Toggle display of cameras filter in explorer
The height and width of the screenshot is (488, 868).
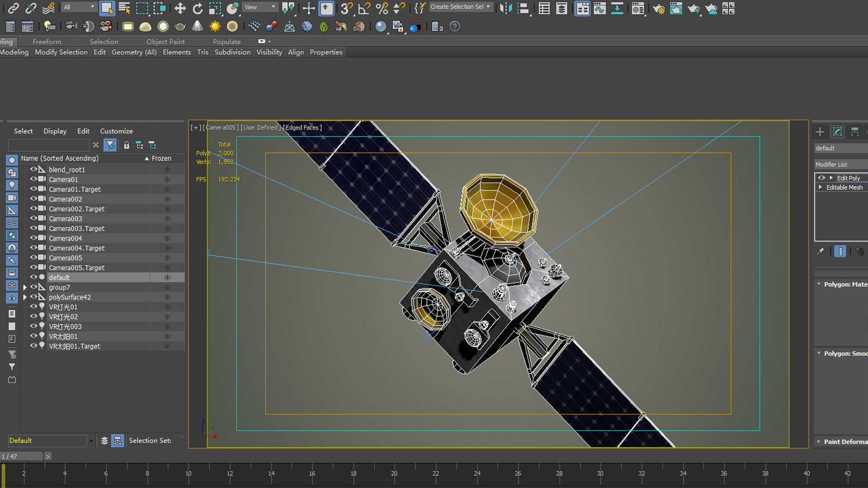click(12, 198)
